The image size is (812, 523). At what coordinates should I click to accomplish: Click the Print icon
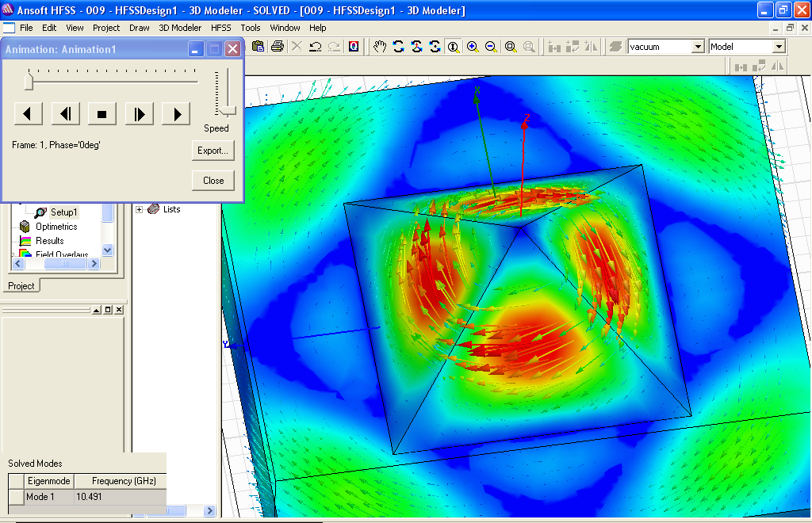click(x=277, y=47)
